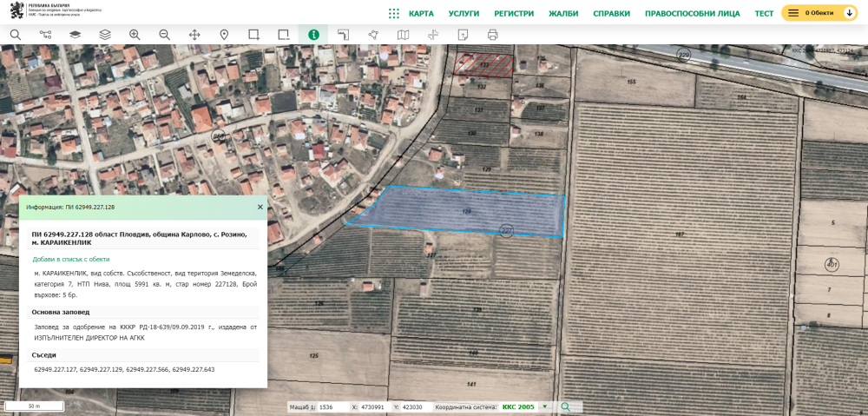Select the zoom out tool

[x=164, y=35]
